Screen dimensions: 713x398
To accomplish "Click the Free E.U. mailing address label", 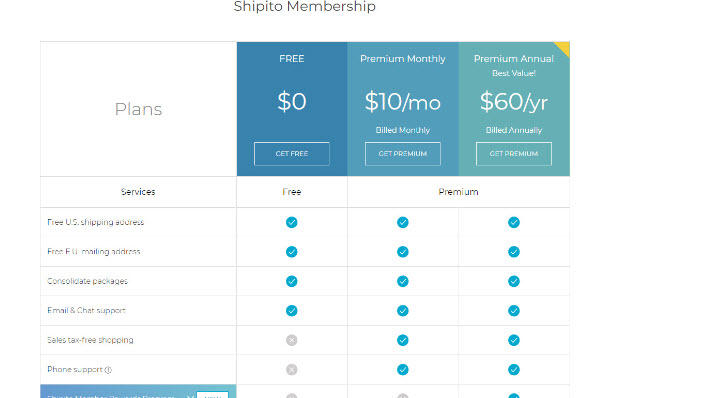I will (x=94, y=252).
